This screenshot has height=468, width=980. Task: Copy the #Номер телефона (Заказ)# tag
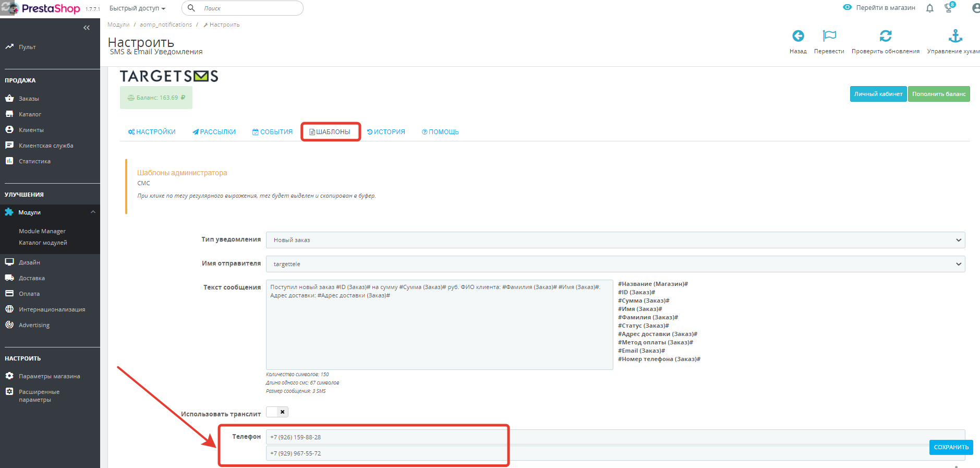[659, 359]
